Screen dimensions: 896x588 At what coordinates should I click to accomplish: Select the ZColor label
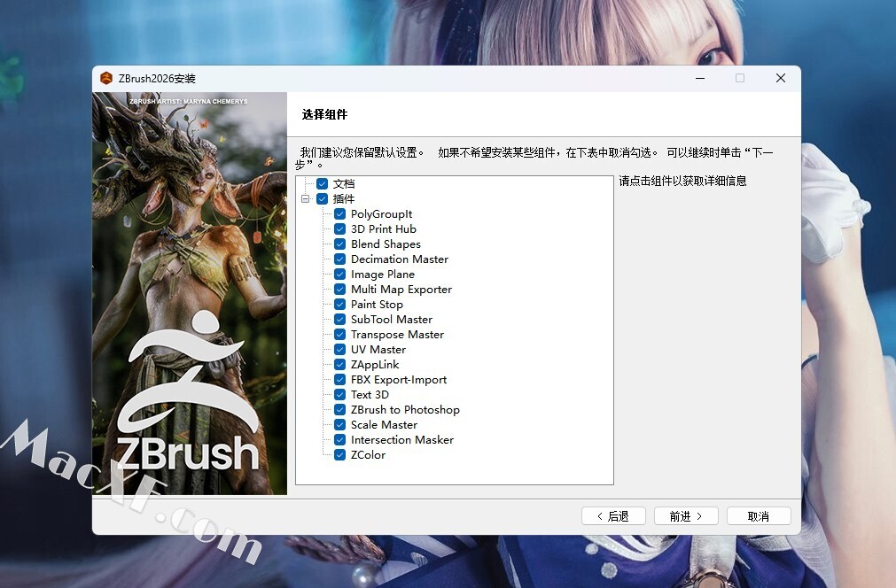(368, 455)
